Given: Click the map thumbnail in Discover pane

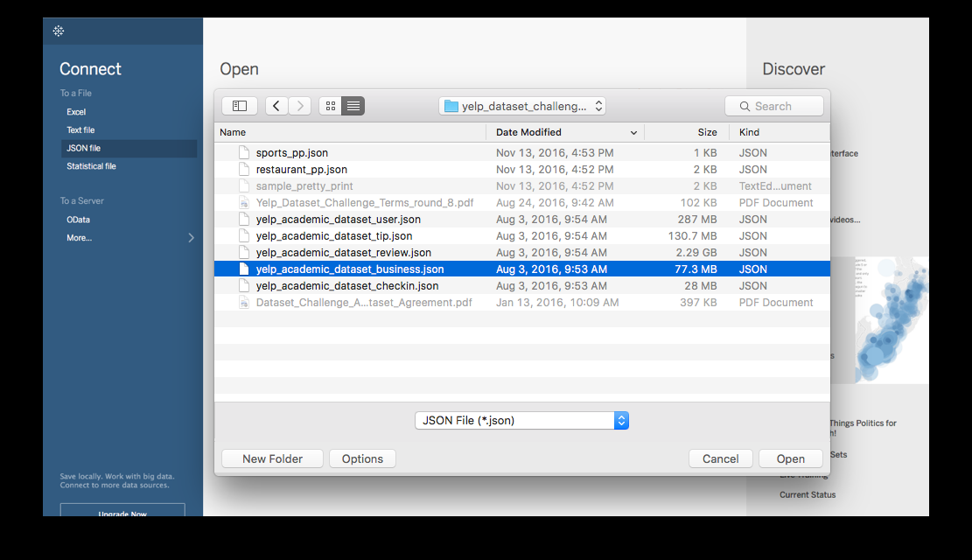Looking at the screenshot, I should pyautogui.click(x=892, y=320).
